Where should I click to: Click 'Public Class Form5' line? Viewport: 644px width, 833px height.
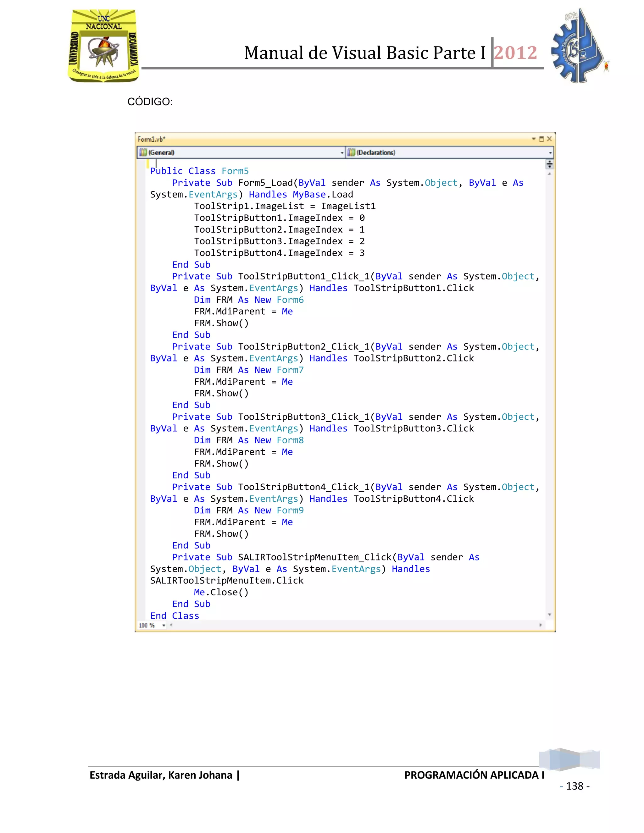199,171
